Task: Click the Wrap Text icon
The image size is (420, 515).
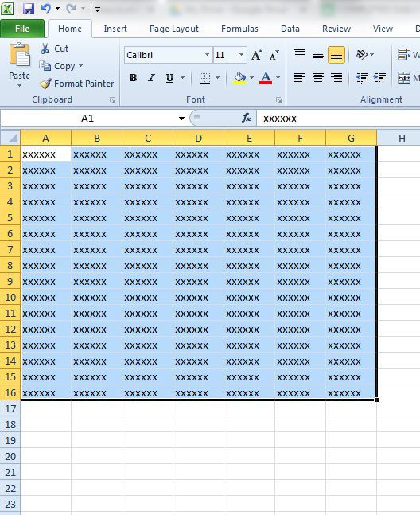Action: pyautogui.click(x=404, y=54)
